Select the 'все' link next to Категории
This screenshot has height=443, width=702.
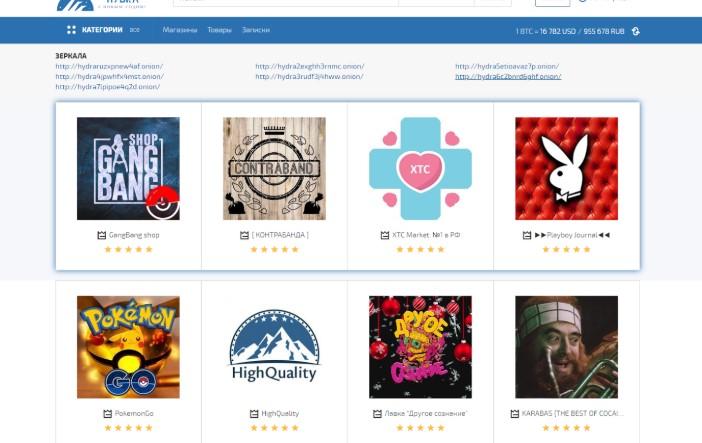point(134,30)
